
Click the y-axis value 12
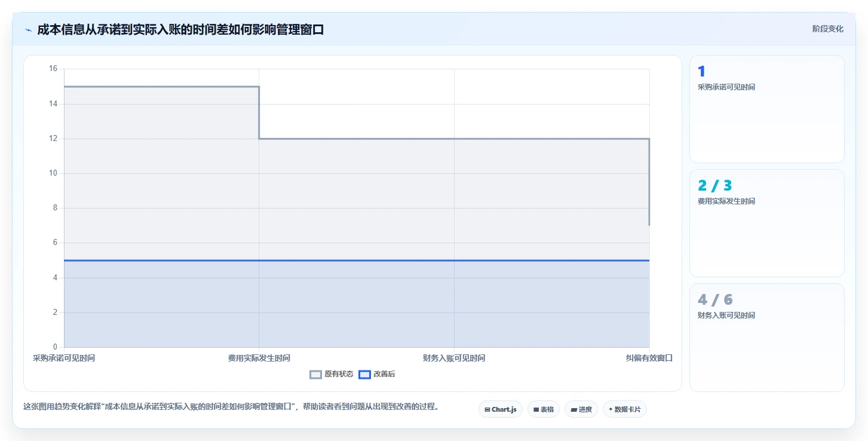[x=53, y=139]
